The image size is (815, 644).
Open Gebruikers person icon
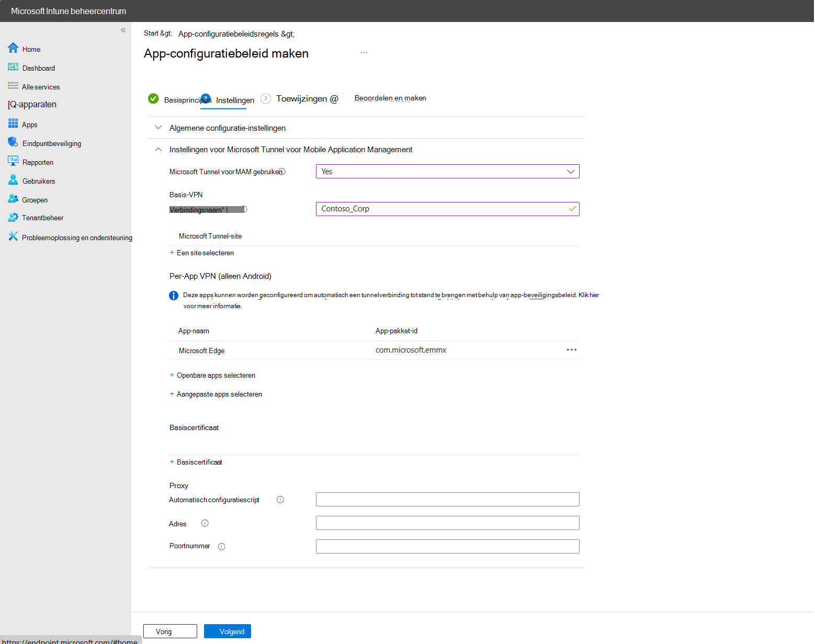13,180
